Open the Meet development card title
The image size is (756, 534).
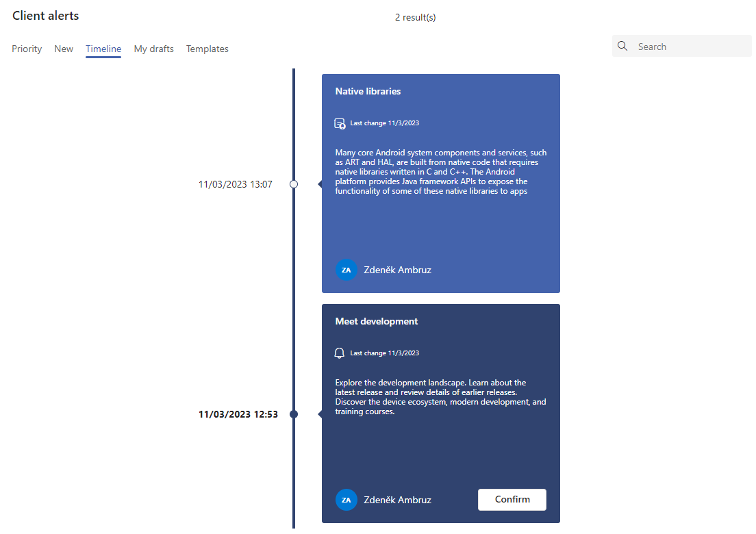377,321
